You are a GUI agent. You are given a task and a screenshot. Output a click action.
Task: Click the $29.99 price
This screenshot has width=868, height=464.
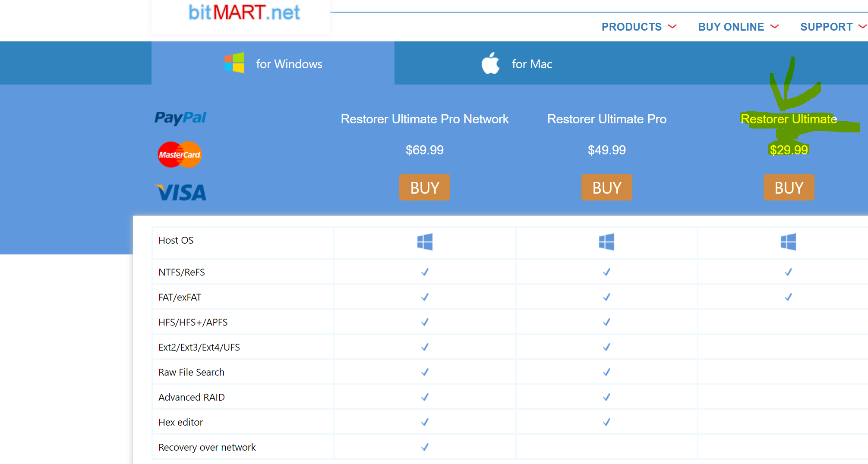pos(789,150)
